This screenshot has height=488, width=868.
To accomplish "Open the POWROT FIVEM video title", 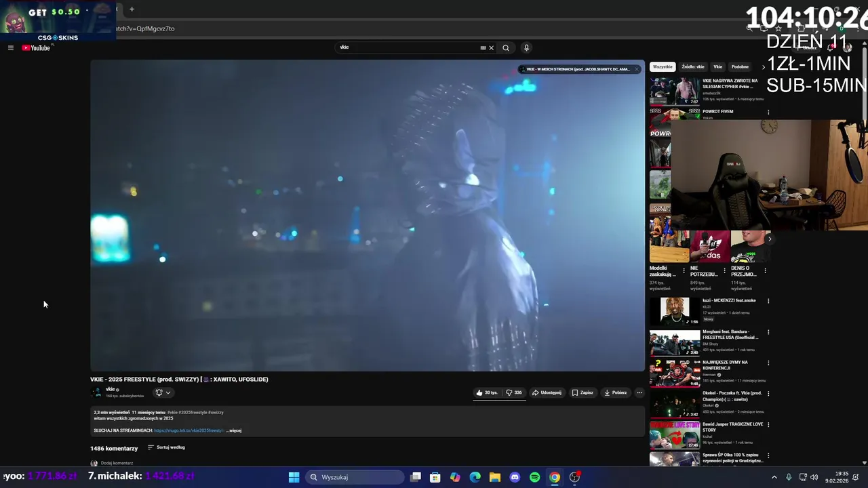I will click(717, 112).
